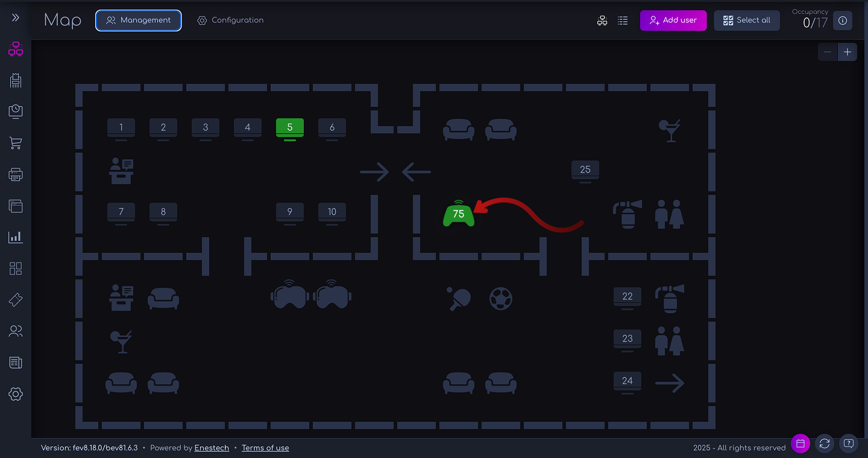Open the shopping cart sidebar icon
The height and width of the screenshot is (458, 868).
pyautogui.click(x=16, y=143)
